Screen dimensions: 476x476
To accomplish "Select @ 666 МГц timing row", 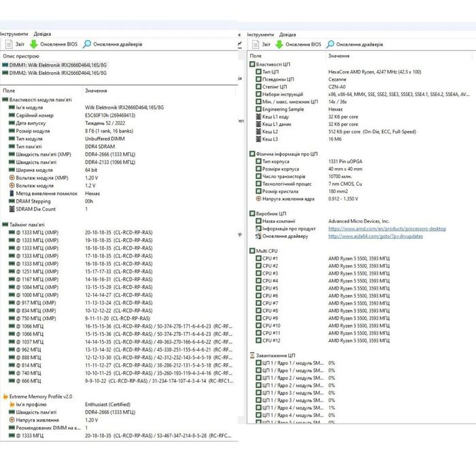I will tap(118, 381).
